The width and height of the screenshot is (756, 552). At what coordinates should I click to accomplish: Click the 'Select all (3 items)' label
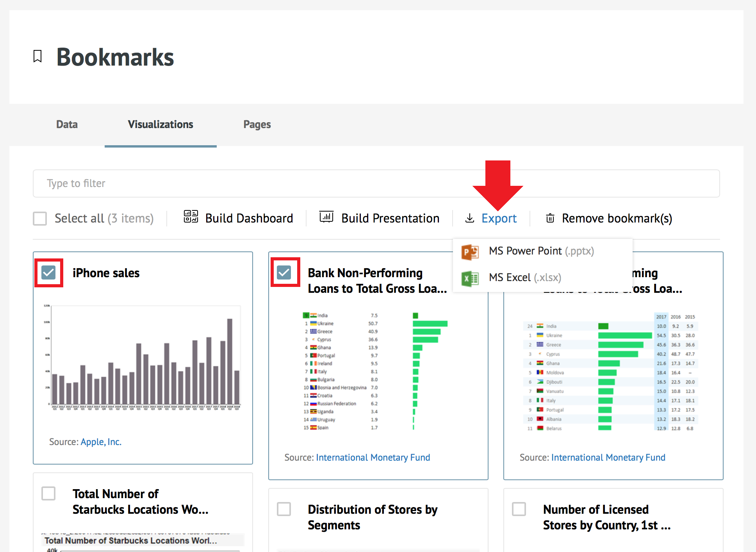click(104, 218)
